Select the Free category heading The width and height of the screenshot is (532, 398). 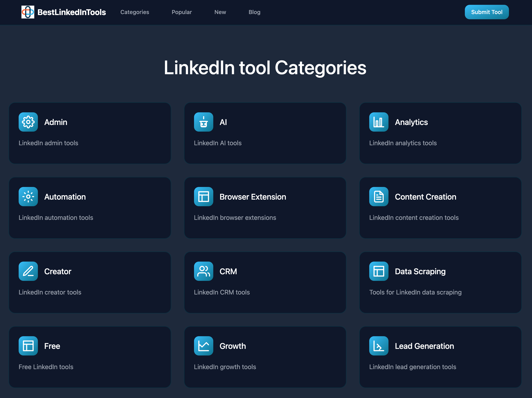click(x=52, y=346)
